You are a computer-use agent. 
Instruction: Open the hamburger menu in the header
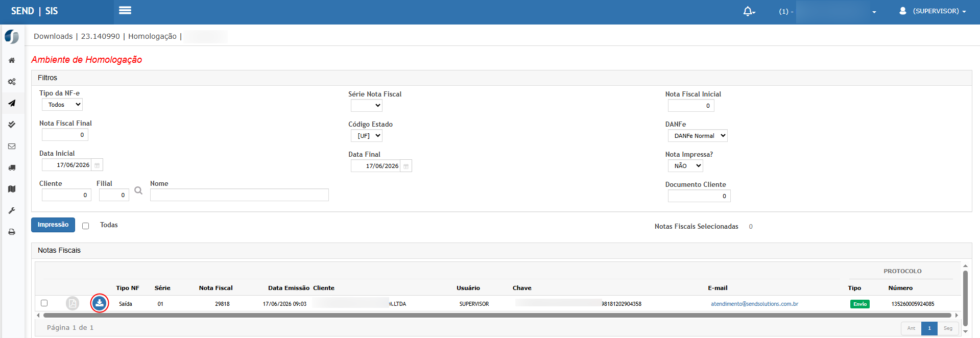[125, 10]
